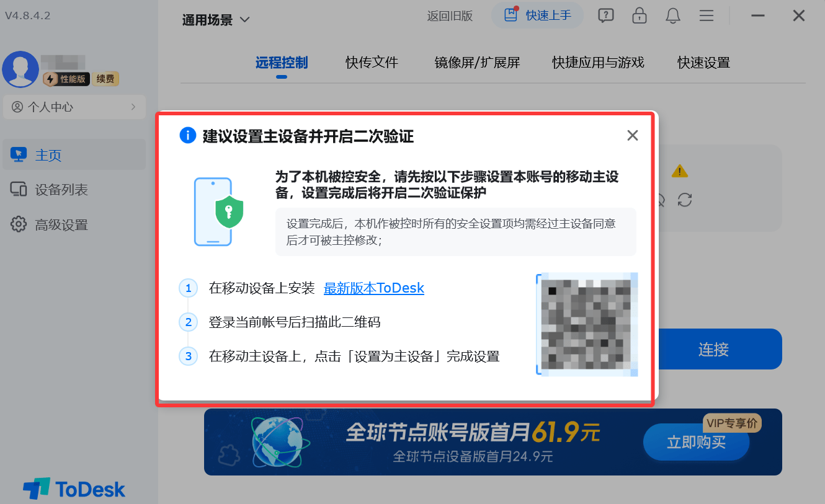This screenshot has height=504, width=825.
Task: Open notifications bell icon
Action: click(x=673, y=15)
